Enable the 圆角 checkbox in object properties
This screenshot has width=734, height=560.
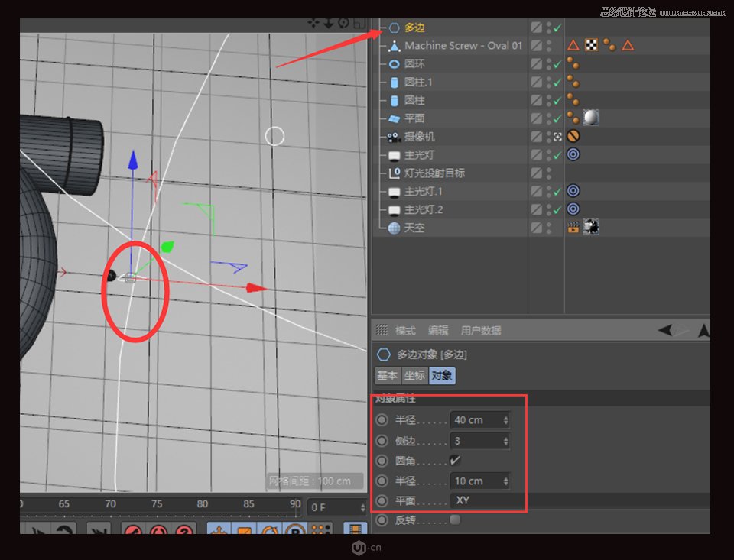pyautogui.click(x=455, y=460)
